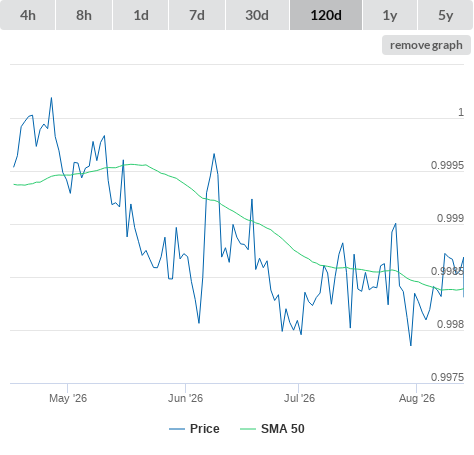Choose the 1d range tab
Viewport: 474px width, 455px height.
tap(141, 15)
